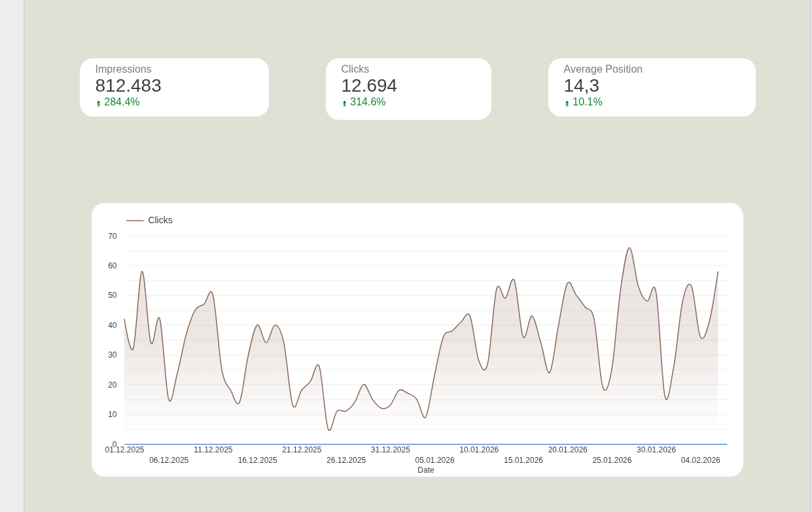Viewport: 812px width, 512px height.
Task: Click the 04.02.2026 date label
Action: coord(700,460)
